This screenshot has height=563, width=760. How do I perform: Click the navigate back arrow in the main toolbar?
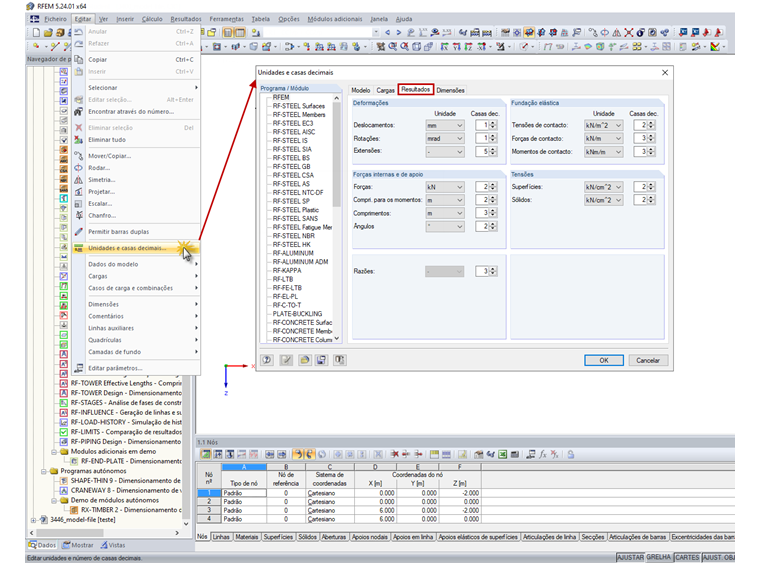click(387, 32)
